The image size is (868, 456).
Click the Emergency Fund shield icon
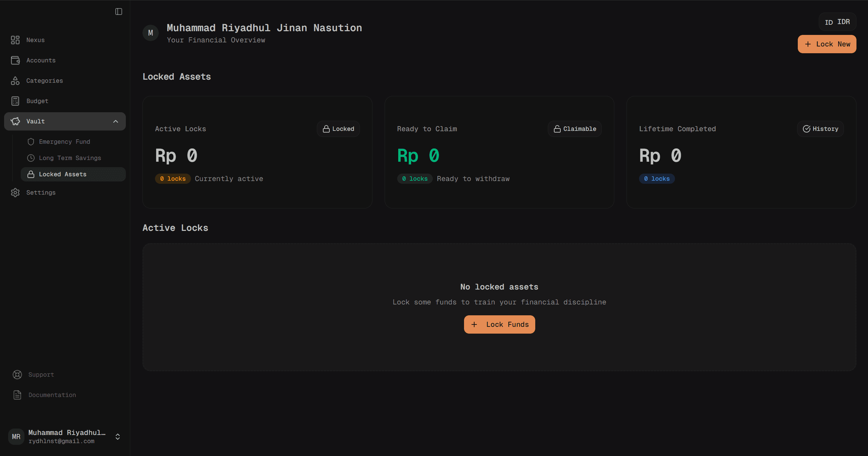click(31, 142)
